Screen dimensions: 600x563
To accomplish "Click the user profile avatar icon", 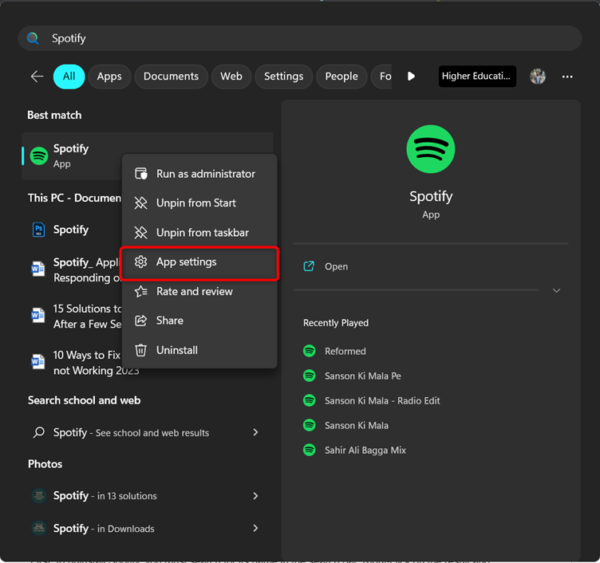I will pyautogui.click(x=538, y=76).
